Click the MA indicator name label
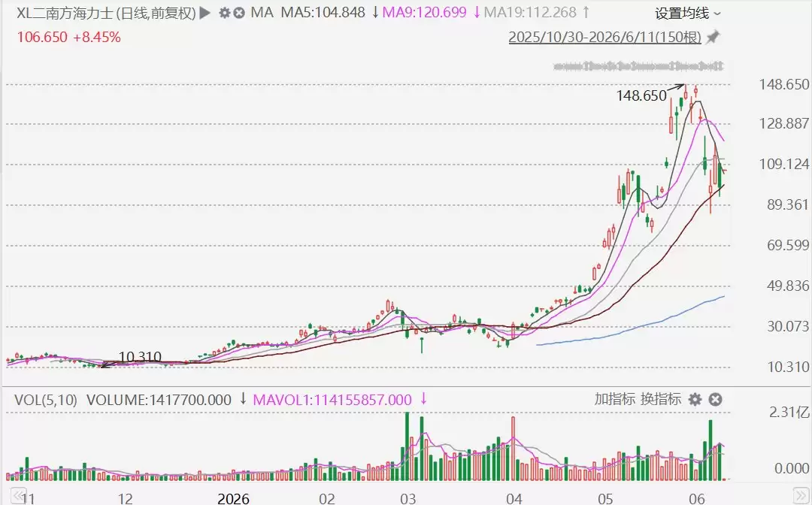Viewport: 812px width, 505px height. [x=262, y=13]
